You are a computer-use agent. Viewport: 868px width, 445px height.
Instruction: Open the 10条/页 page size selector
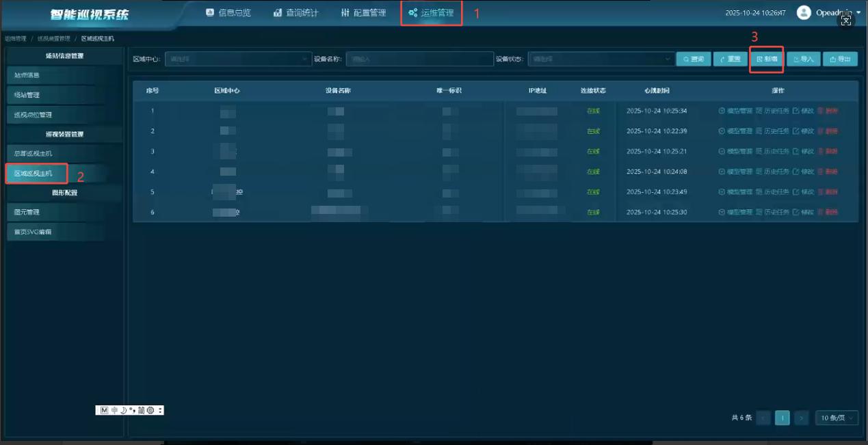(x=837, y=418)
